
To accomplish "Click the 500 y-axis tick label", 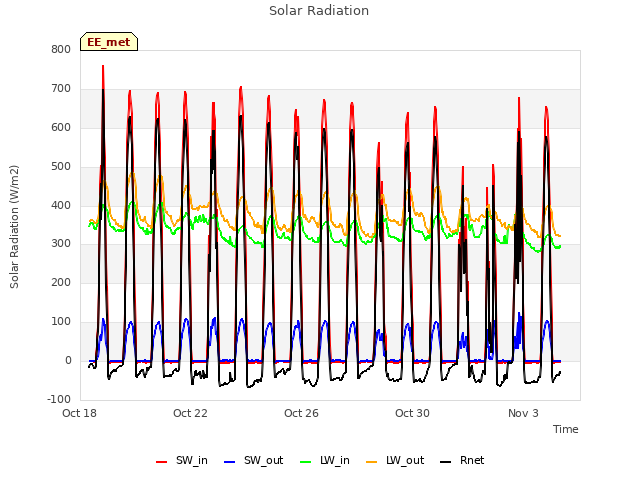I will click(x=61, y=166).
